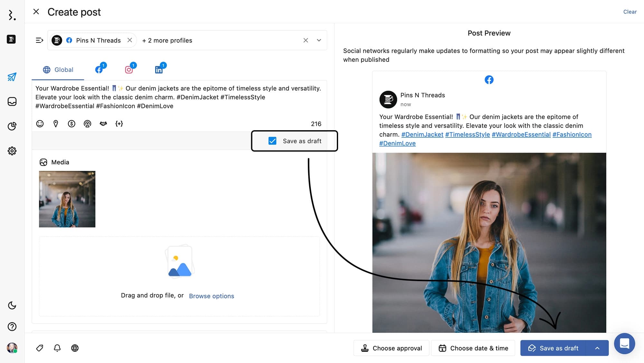
Task: Click the post text input field
Action: coord(179,97)
